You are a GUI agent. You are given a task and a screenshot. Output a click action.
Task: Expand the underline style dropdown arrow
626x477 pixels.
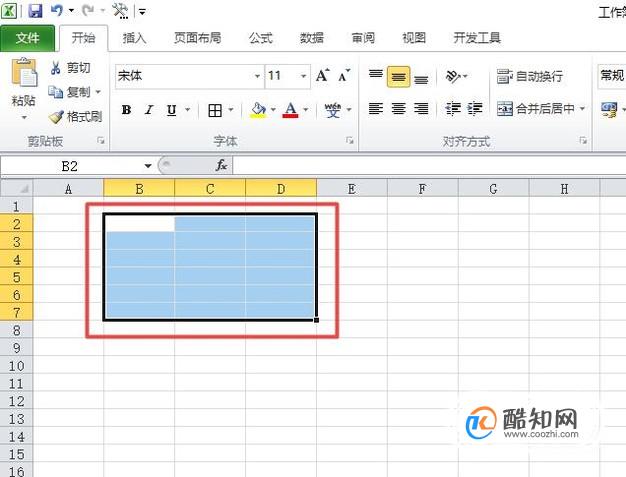tap(188, 110)
